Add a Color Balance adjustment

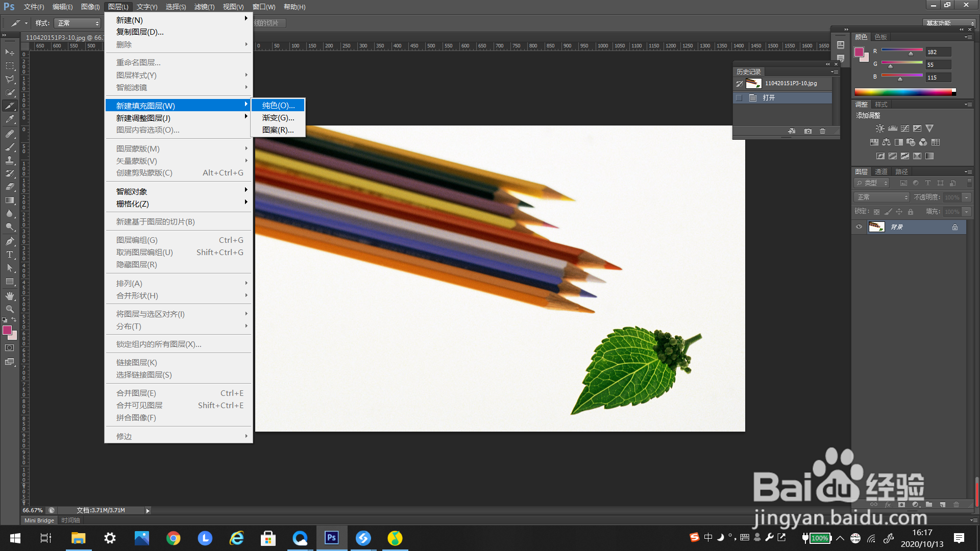[886, 142]
